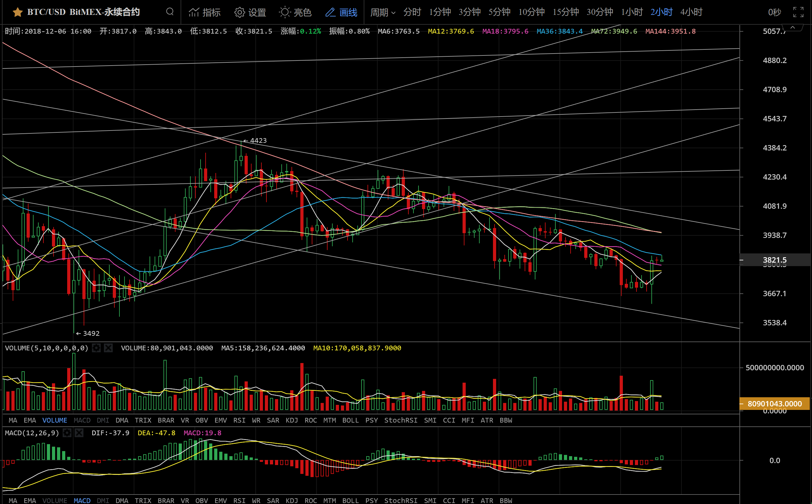Select CCI in the volume panel's indicator row
The image size is (812, 504).
pos(449,420)
